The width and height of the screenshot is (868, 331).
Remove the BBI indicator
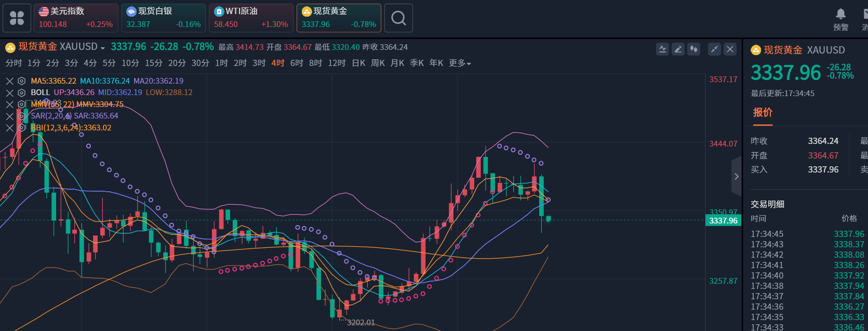tap(10, 128)
